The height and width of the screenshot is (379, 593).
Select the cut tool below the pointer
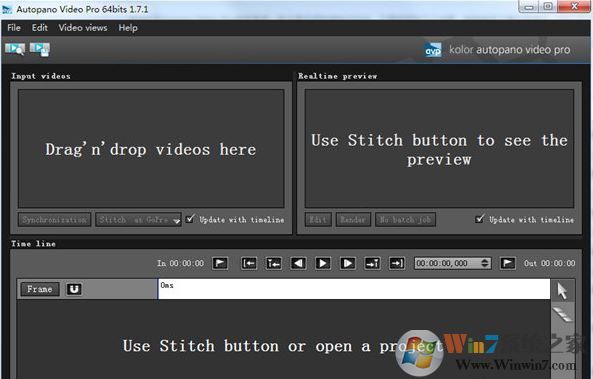562,314
